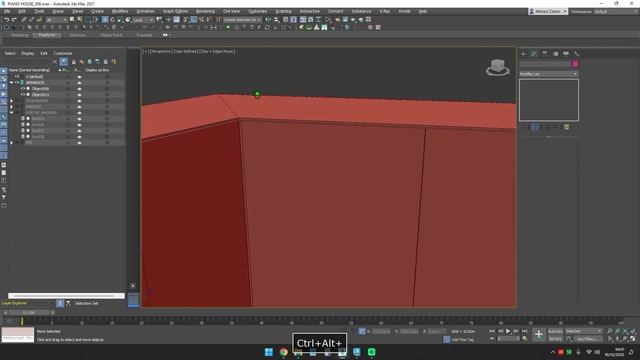The height and width of the screenshot is (360, 640).
Task: Open the Display panel icon
Action: point(566,54)
